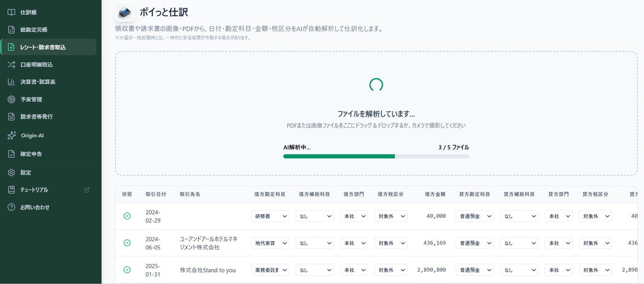Click date cell 2025-01-31
The height and width of the screenshot is (284, 644).
(153, 270)
